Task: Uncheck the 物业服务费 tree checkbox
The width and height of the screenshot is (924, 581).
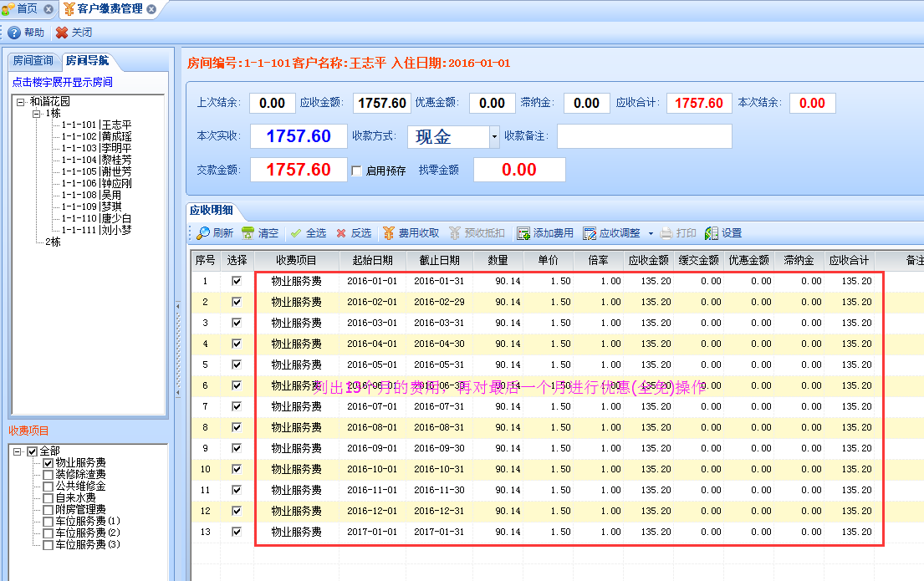Action: [48, 463]
